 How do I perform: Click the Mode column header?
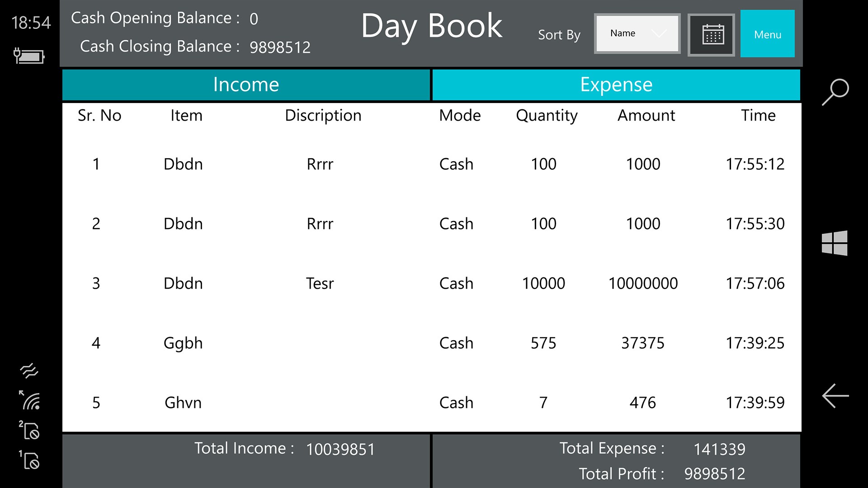(460, 116)
